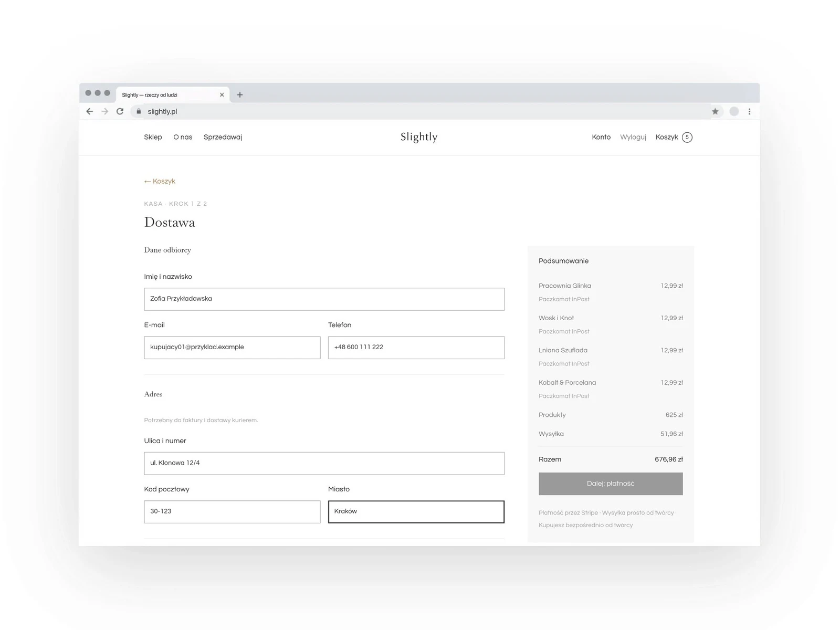Go back via the ← Koszyk link

click(x=160, y=181)
